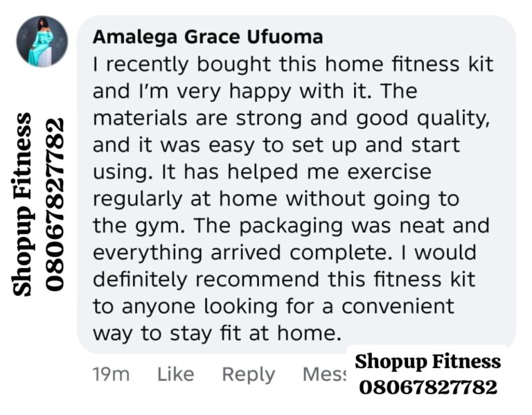The image size is (532, 415).
Task: Open Amalega Grace Ufuoma's profile picture
Action: (42, 42)
